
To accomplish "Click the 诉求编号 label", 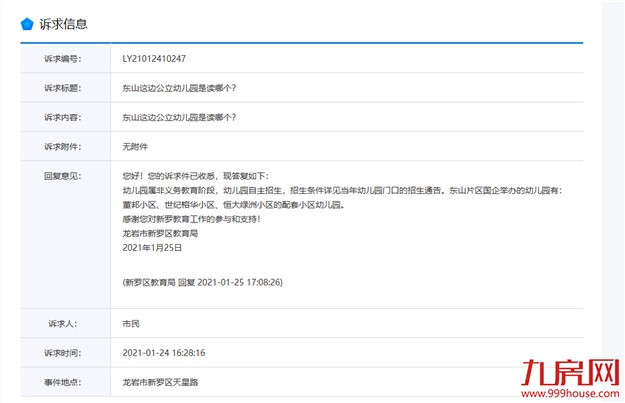I will tap(63, 59).
